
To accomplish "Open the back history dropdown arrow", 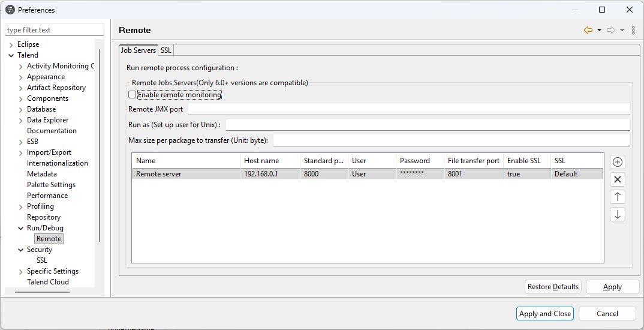I will click(599, 30).
